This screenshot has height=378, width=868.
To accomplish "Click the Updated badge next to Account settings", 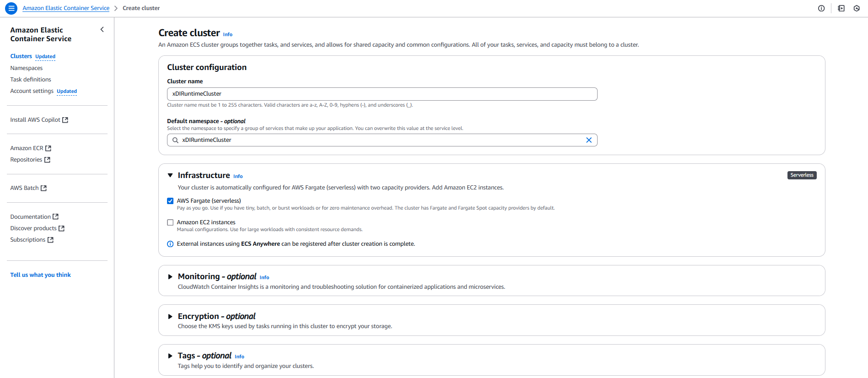I will tap(67, 92).
